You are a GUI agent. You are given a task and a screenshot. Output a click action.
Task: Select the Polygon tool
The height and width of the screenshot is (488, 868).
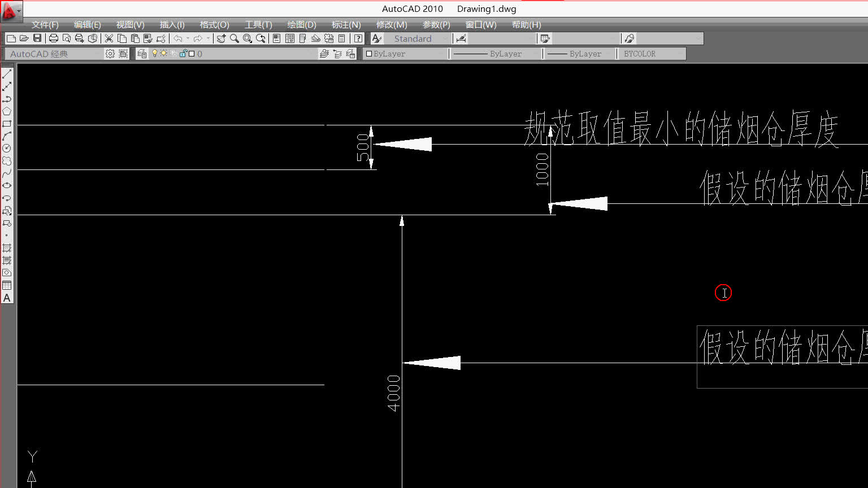7,111
